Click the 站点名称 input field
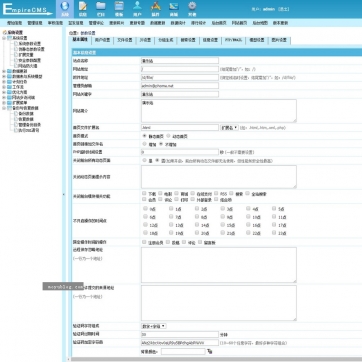This screenshot has height=362, width=362. [180, 61]
